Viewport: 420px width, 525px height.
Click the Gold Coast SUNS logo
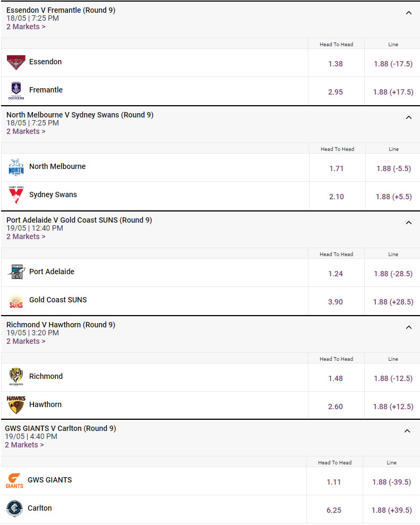16,300
